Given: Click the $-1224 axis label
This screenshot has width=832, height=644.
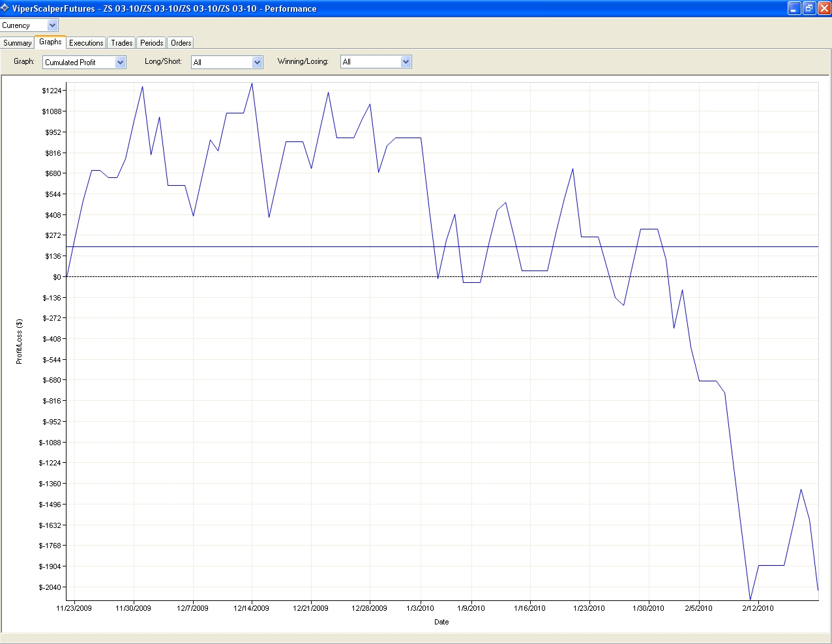Looking at the screenshot, I should [x=50, y=463].
